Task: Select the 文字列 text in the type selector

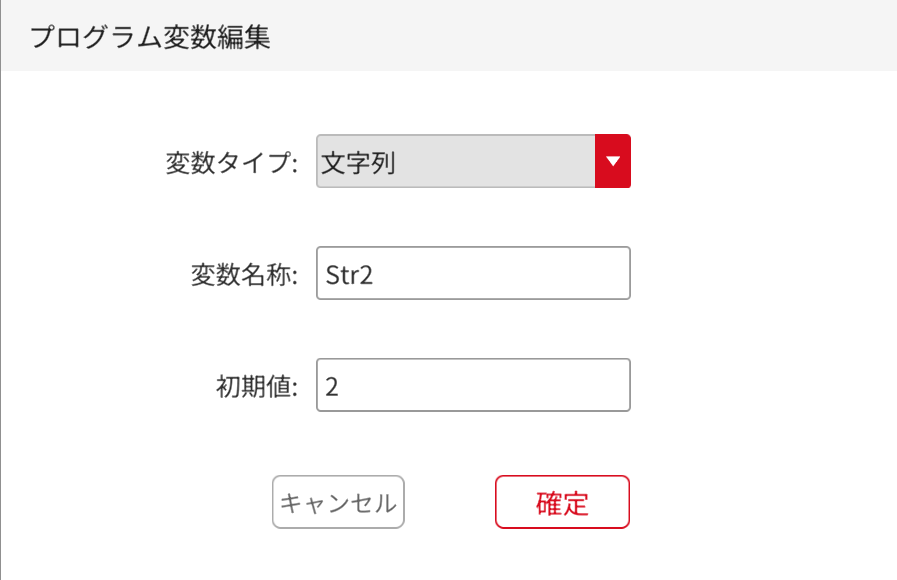Action: pos(358,163)
